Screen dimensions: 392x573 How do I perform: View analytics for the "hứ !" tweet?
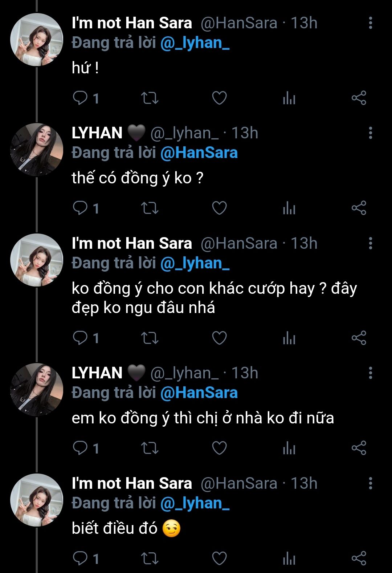click(x=289, y=98)
